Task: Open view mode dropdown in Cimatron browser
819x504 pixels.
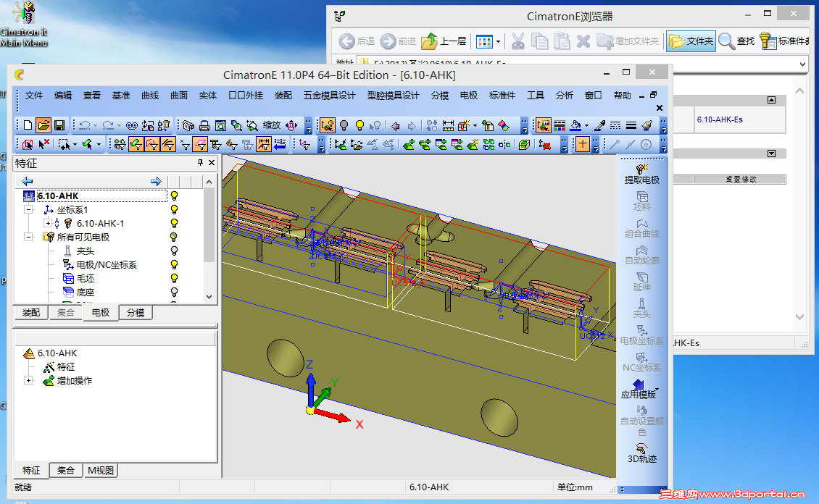Action: 498,41
